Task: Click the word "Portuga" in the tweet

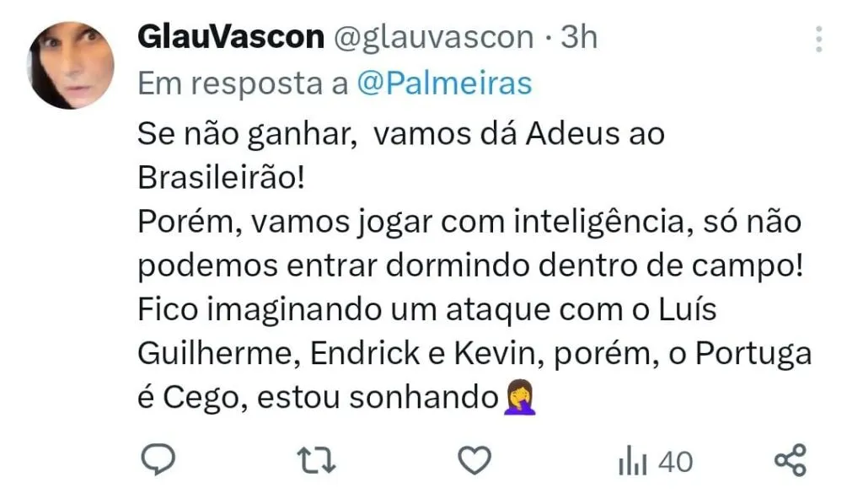Action: click(753, 354)
